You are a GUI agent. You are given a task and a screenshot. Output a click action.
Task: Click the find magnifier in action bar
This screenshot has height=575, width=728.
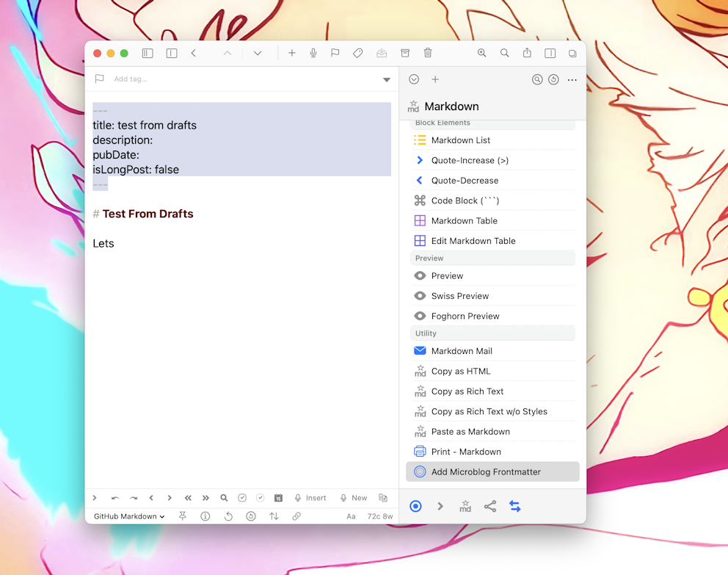pos(224,498)
